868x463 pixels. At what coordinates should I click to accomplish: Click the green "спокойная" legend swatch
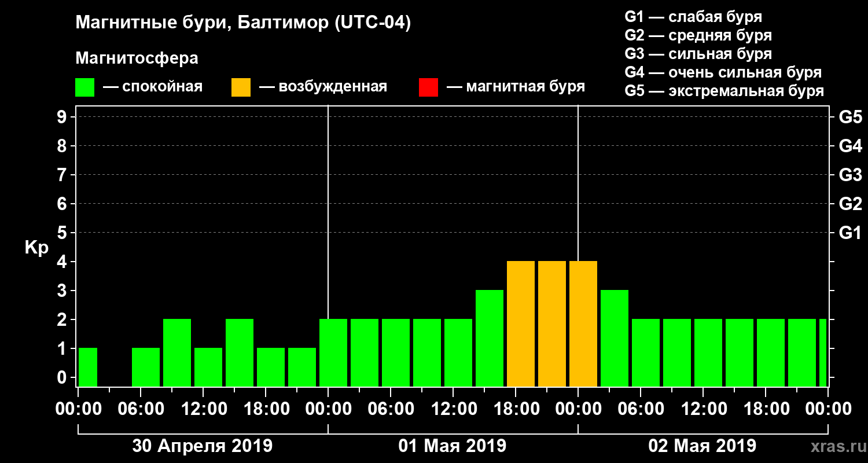pos(84,87)
